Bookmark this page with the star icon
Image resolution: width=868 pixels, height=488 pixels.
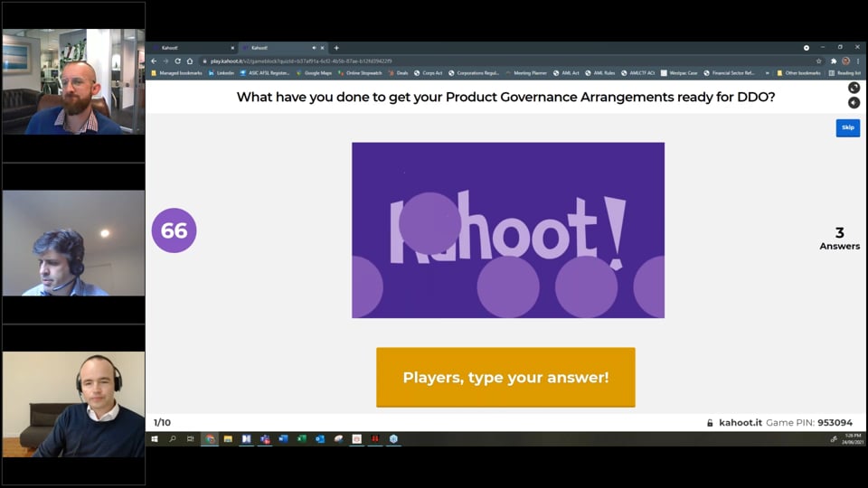[x=820, y=61]
